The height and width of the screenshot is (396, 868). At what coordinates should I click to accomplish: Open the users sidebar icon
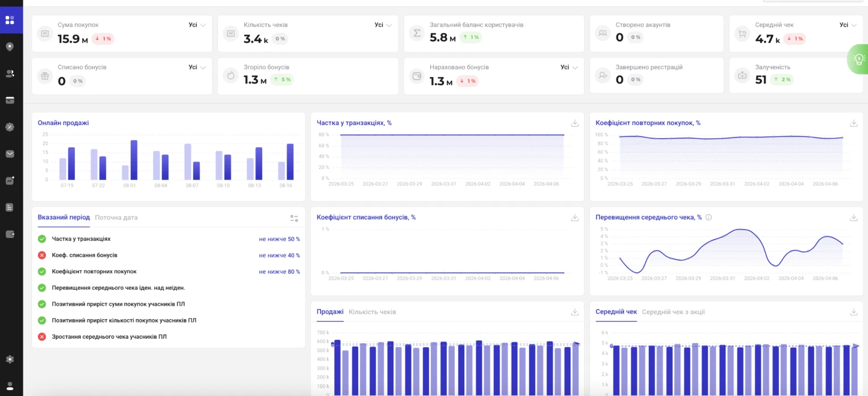click(x=10, y=73)
